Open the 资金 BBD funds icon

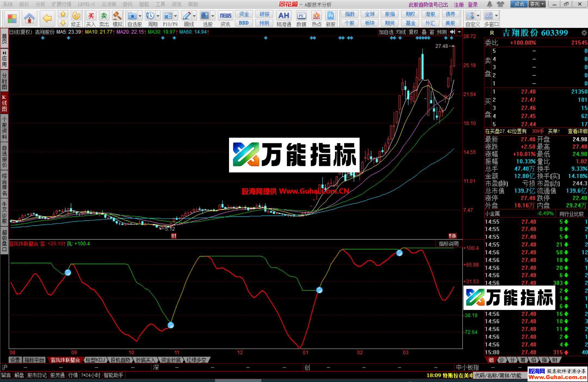244,15
